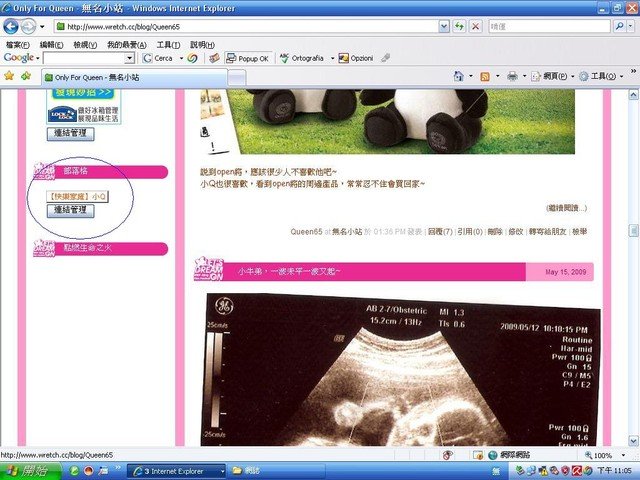
Task: Click the highlighter pen toolbar icon
Action: pyautogui.click(x=385, y=58)
